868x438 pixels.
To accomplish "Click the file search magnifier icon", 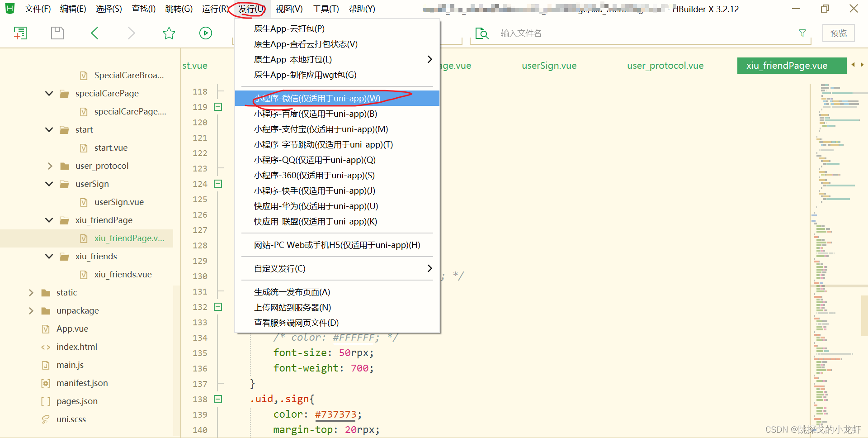I will [x=482, y=33].
